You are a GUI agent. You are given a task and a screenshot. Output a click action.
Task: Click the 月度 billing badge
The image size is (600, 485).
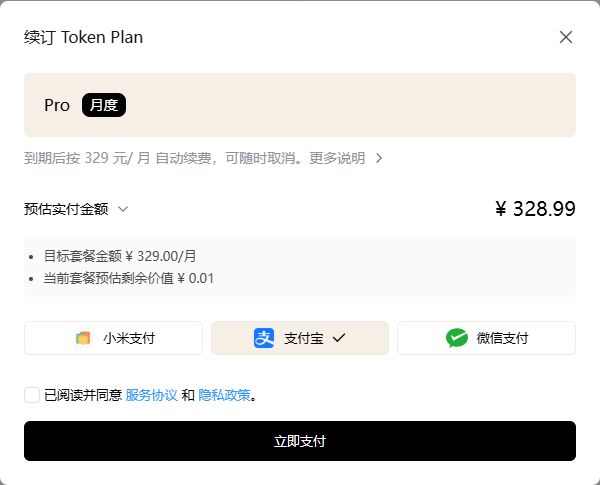[x=104, y=105]
